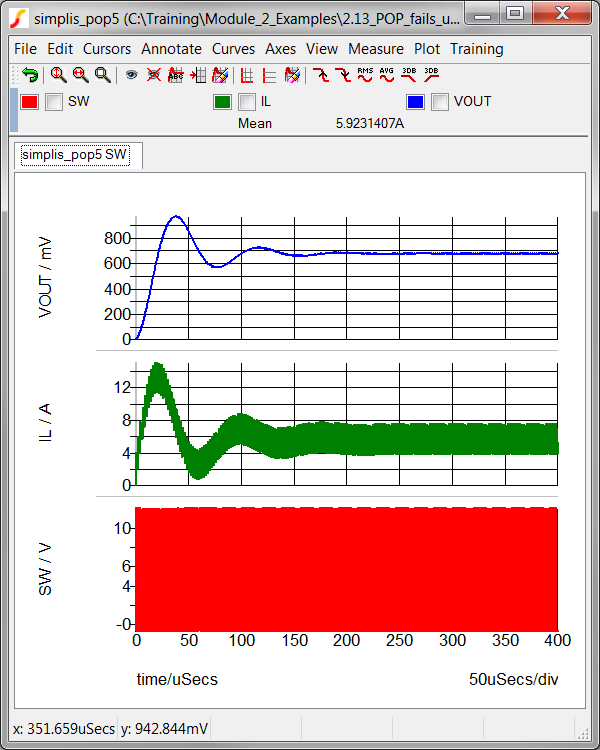
Task: Open the Curves menu
Action: click(233, 49)
